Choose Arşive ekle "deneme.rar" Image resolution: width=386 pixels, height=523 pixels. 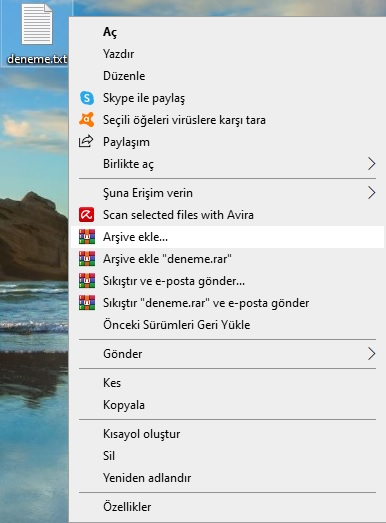[227, 258]
